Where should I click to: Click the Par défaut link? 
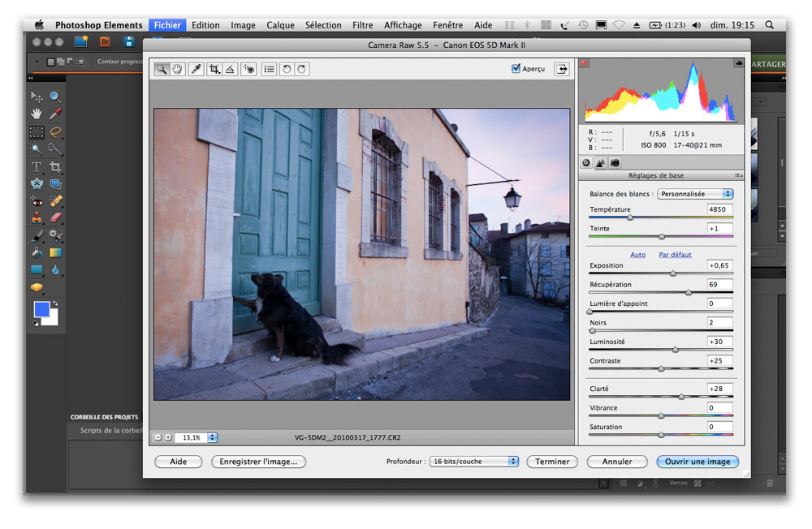675,255
